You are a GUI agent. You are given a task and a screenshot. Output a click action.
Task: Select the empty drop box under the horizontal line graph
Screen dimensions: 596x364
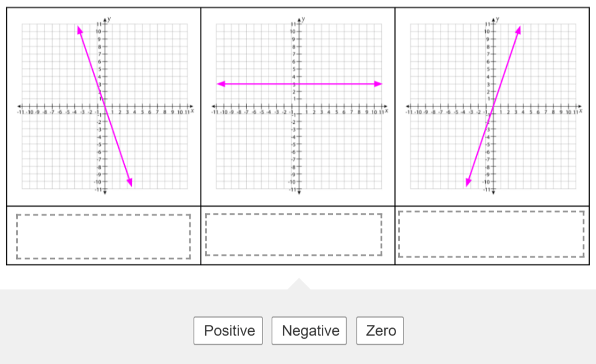pyautogui.click(x=293, y=234)
